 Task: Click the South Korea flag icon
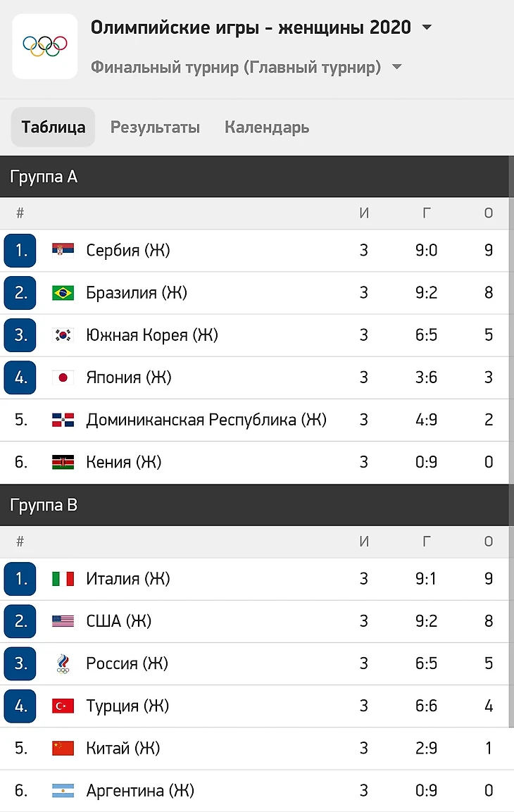63,335
